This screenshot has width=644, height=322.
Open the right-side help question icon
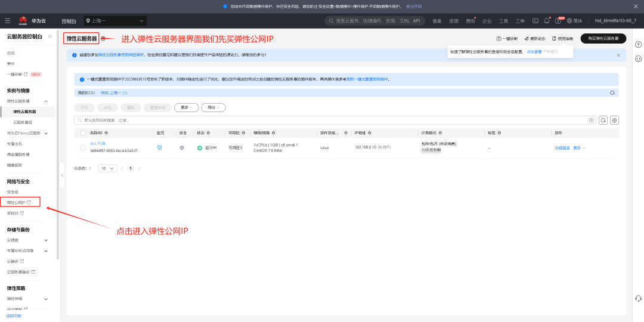(638, 44)
